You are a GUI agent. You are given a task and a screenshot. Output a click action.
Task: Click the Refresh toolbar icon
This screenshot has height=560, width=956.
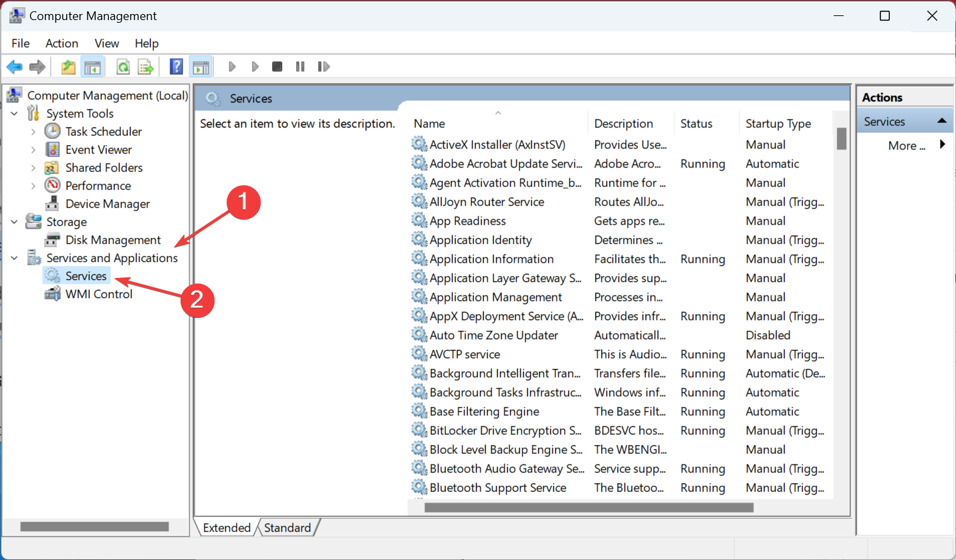pyautogui.click(x=123, y=67)
